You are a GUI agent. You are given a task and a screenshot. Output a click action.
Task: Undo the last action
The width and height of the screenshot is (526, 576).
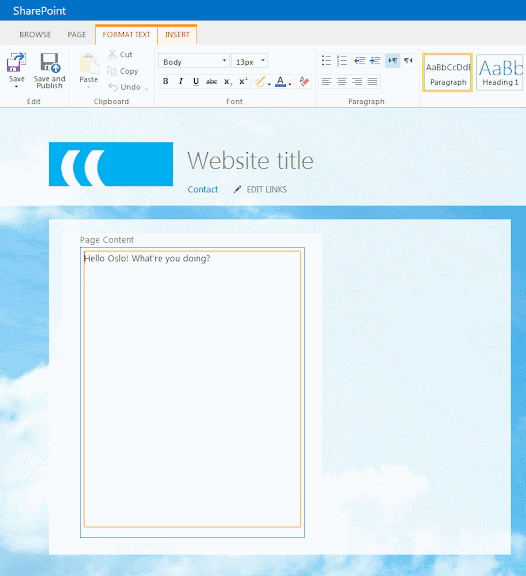click(125, 87)
